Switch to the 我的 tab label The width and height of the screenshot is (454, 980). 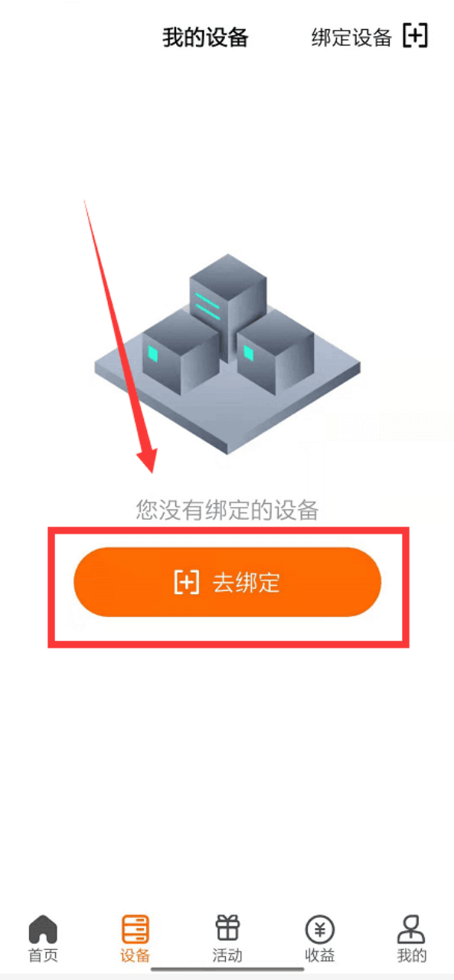[411, 955]
